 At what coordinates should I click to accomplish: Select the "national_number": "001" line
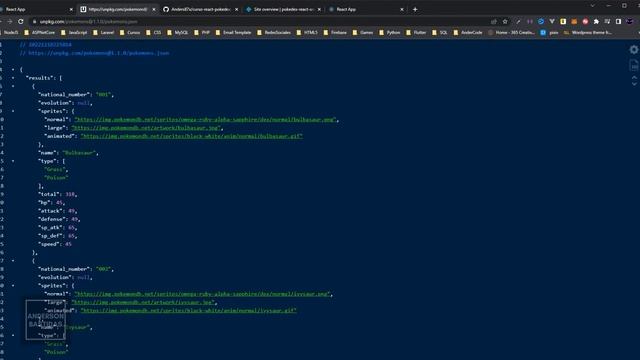point(76,94)
